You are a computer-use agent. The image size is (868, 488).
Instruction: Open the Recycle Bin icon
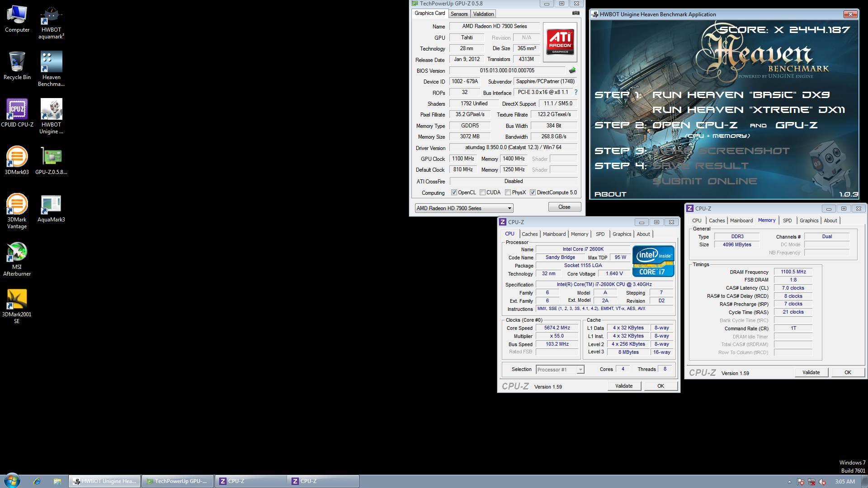[x=17, y=66]
